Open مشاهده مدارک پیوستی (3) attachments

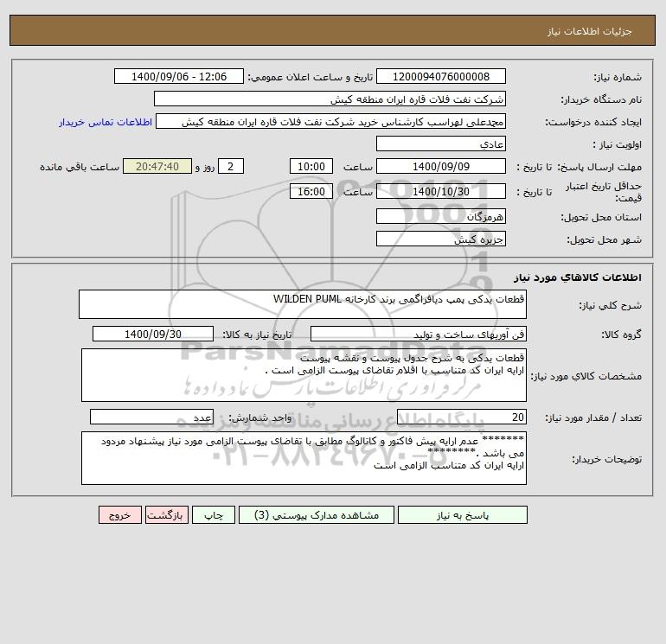317,515
